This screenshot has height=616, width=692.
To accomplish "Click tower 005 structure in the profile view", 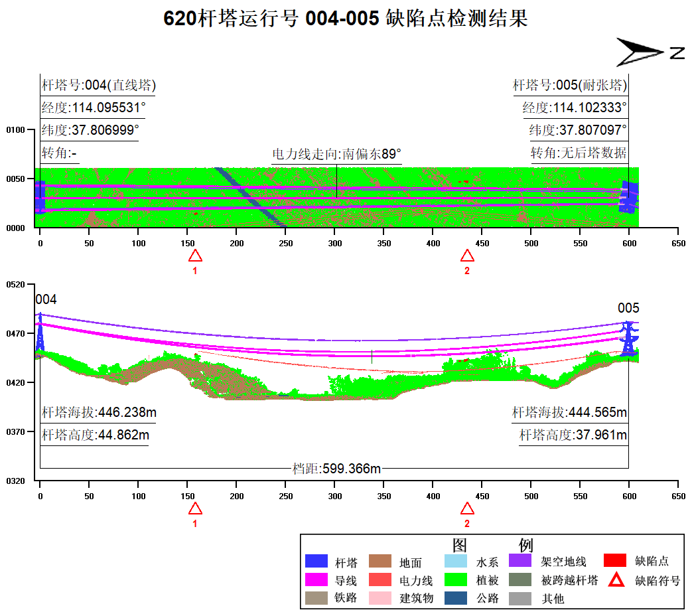I will point(628,339).
